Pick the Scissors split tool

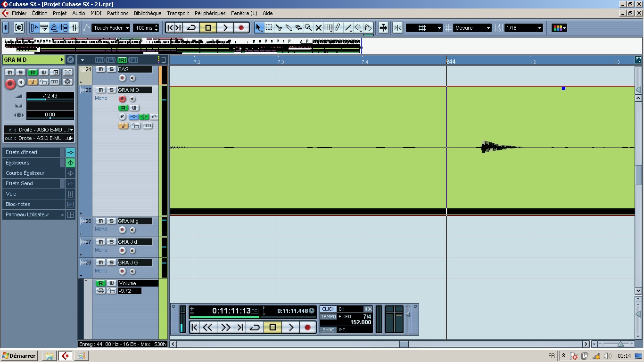(x=279, y=28)
